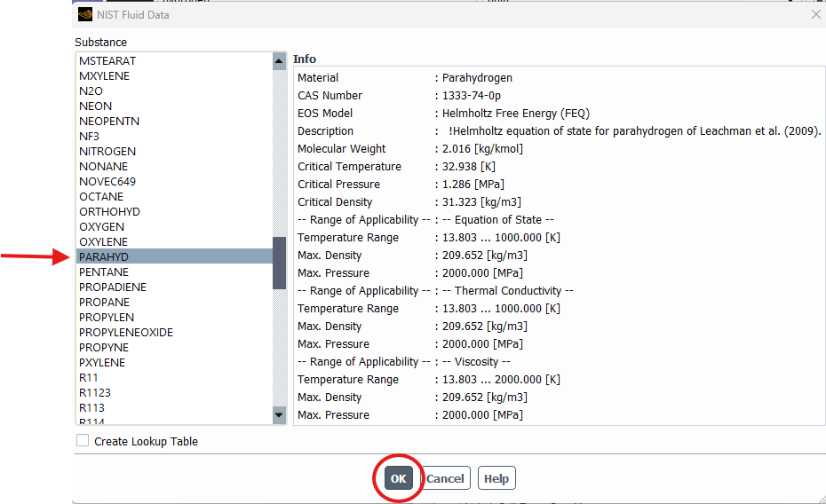Image resolution: width=826 pixels, height=504 pixels.
Task: Select N2O substance
Action: (174, 91)
